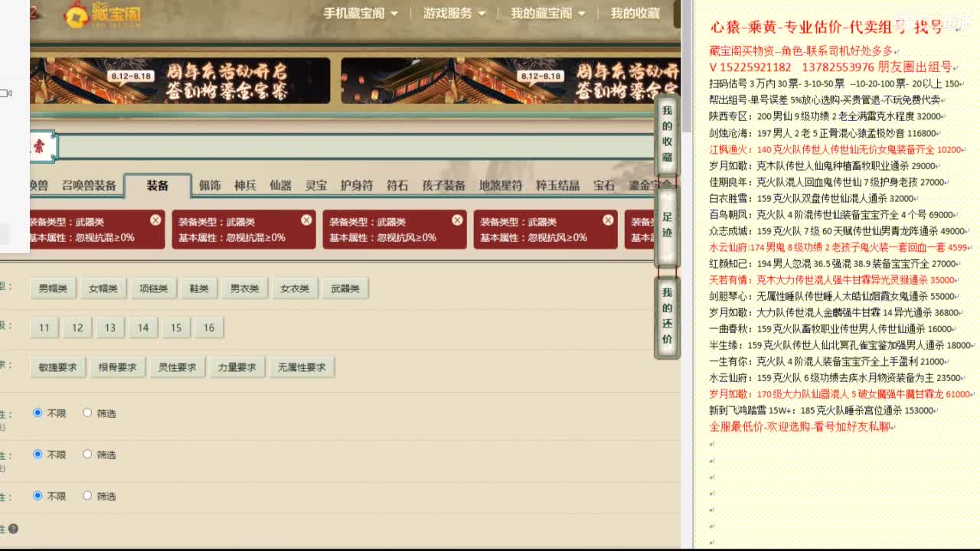Choose equipment level 11
Viewport: 980px width, 551px height.
(x=44, y=328)
